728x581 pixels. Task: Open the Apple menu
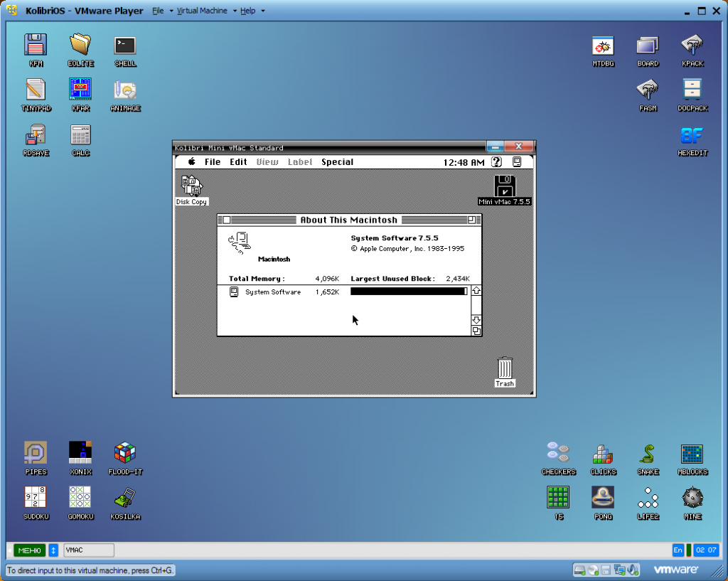pyautogui.click(x=191, y=162)
